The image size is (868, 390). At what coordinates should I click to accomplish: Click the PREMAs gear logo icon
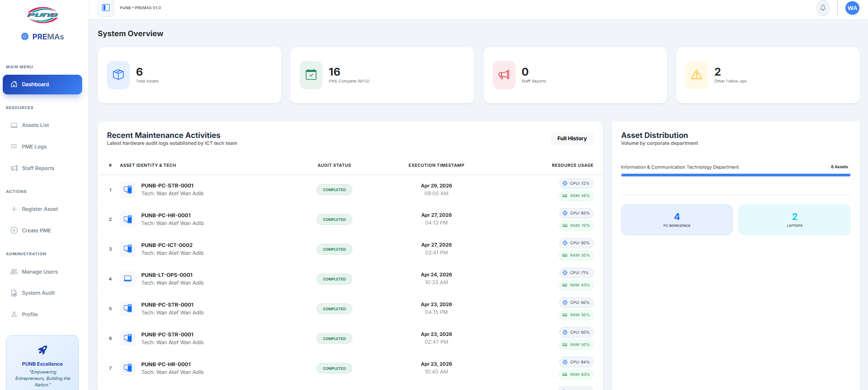click(x=25, y=37)
